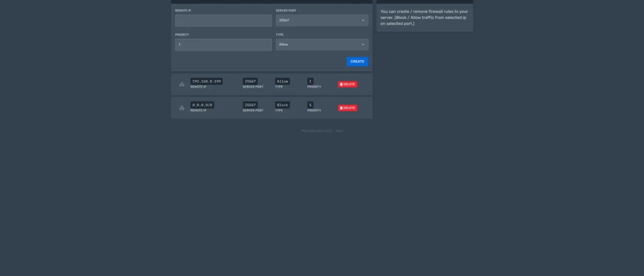
Task: Focus the Remote IP input field
Action: click(x=223, y=20)
